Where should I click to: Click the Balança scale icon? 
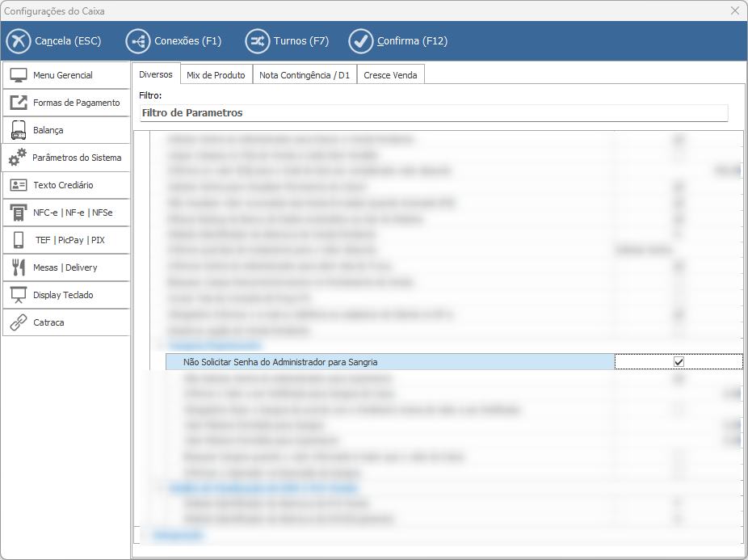pyautogui.click(x=19, y=130)
